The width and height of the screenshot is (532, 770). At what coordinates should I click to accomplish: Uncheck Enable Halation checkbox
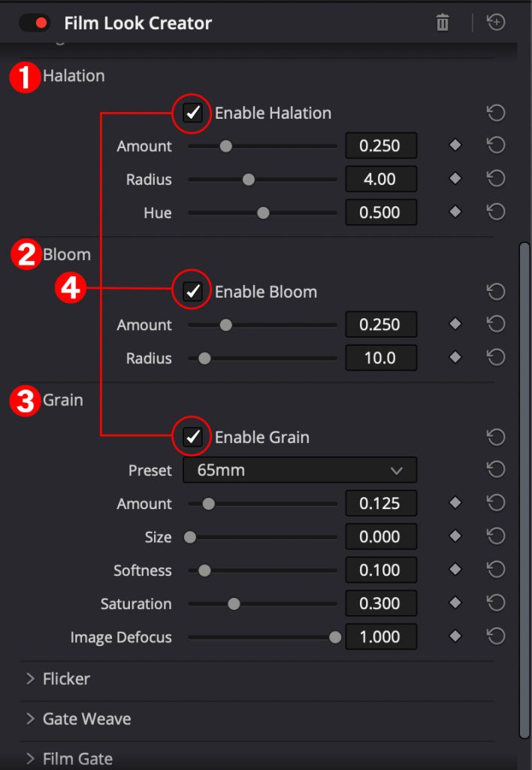coord(192,113)
